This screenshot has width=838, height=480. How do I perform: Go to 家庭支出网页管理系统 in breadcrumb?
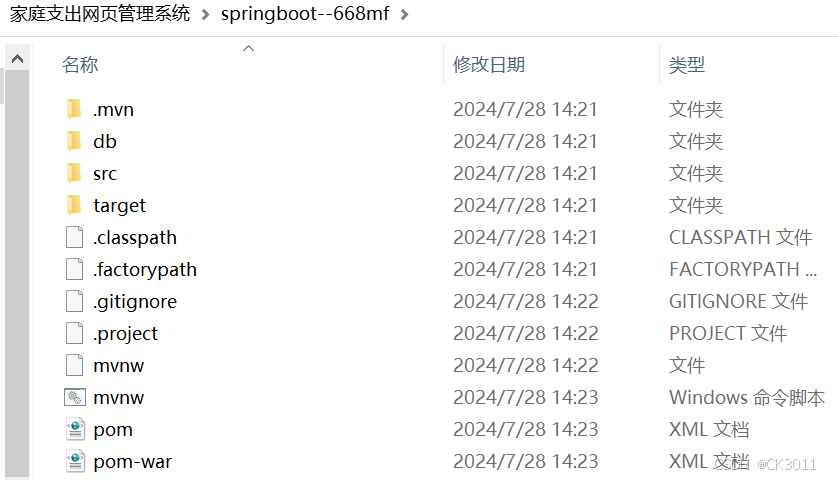tap(100, 13)
